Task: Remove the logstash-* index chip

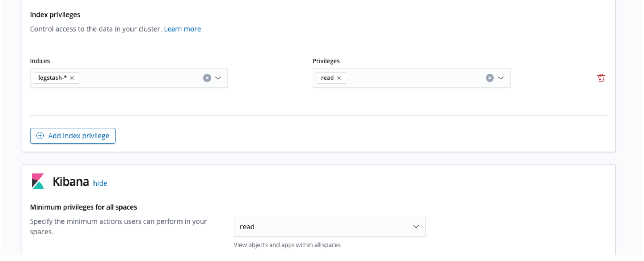Action: pyautogui.click(x=72, y=78)
